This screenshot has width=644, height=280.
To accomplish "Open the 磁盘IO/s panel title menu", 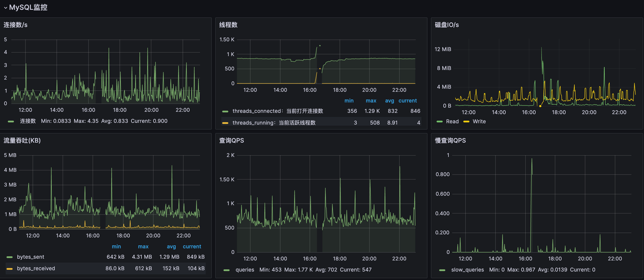I will [x=447, y=25].
